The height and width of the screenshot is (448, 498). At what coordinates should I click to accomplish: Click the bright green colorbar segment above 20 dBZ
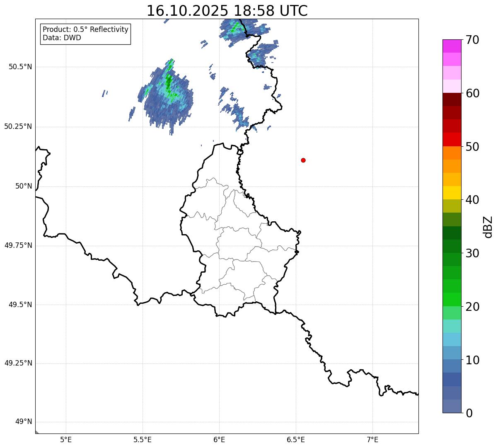point(452,300)
